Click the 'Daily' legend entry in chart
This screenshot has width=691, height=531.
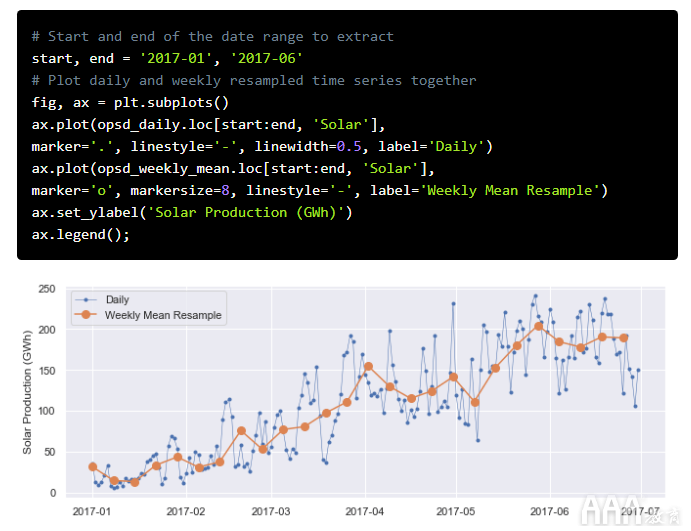click(117, 300)
